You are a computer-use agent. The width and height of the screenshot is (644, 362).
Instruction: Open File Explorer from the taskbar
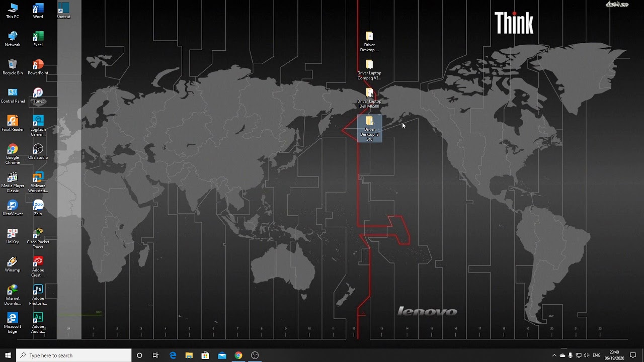tap(189, 355)
